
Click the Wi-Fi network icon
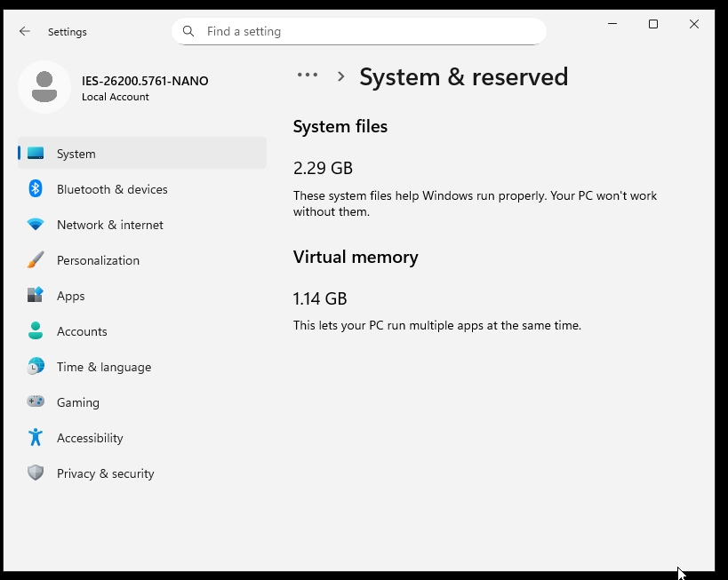[x=36, y=225]
